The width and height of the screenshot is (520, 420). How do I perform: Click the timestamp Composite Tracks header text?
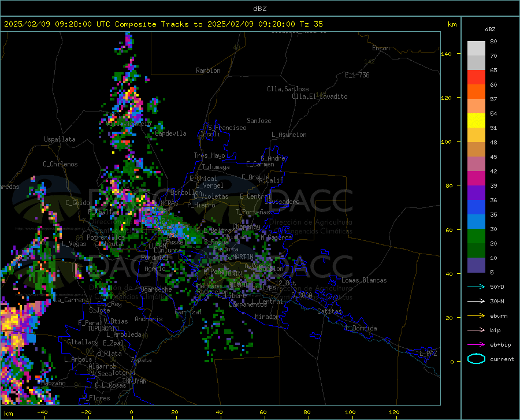click(x=163, y=24)
